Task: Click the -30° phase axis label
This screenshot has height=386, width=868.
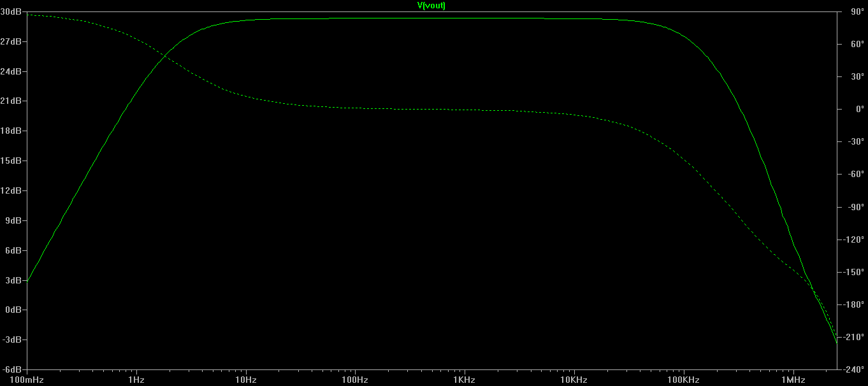Action: pos(856,142)
